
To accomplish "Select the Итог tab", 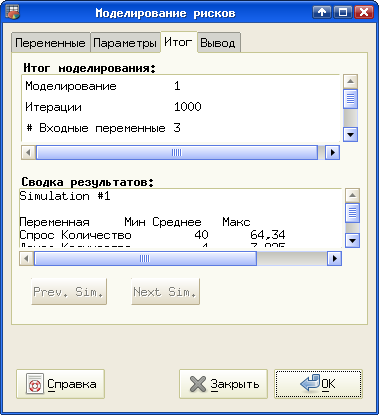I will point(179,42).
